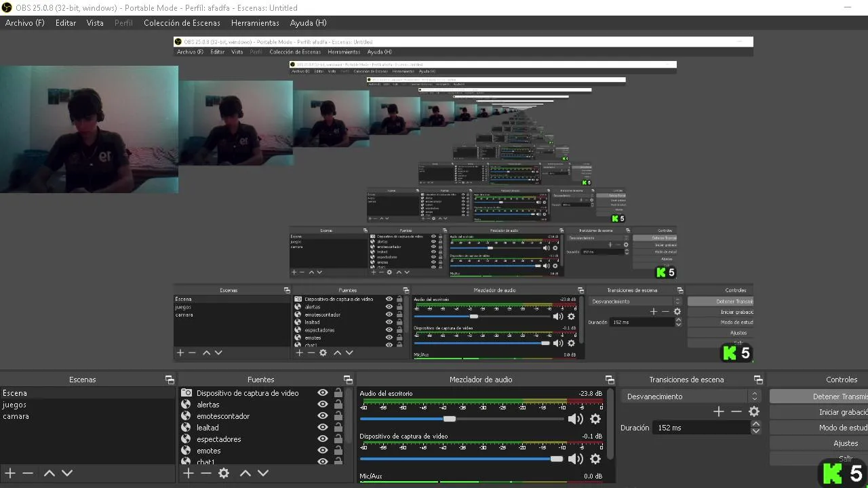Toggle lock on emotescontador source
The image size is (868, 488).
click(338, 416)
